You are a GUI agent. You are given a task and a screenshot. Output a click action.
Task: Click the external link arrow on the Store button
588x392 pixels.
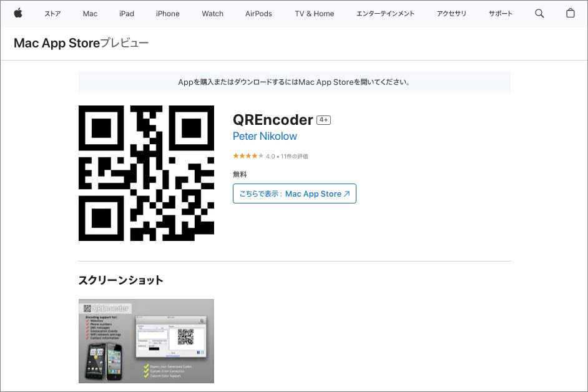(346, 194)
